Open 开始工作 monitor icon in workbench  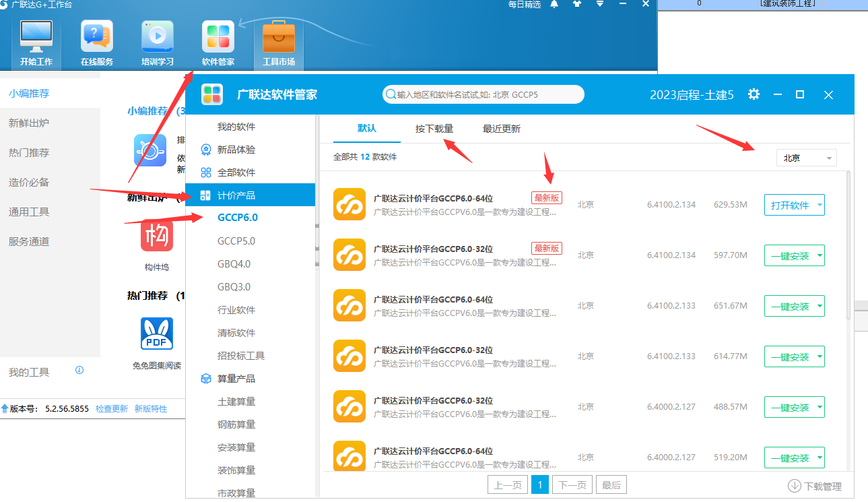(x=36, y=37)
